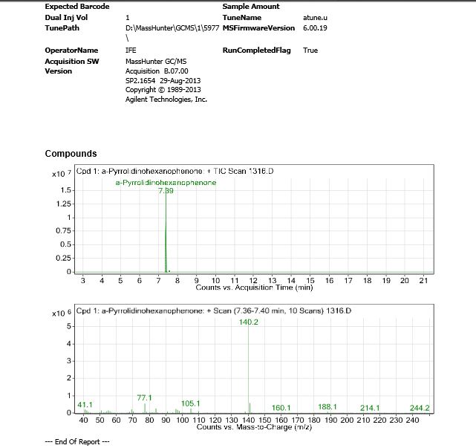Click the 'Sample Amount' label
Screen dimensions: 476x448
tap(251, 7)
